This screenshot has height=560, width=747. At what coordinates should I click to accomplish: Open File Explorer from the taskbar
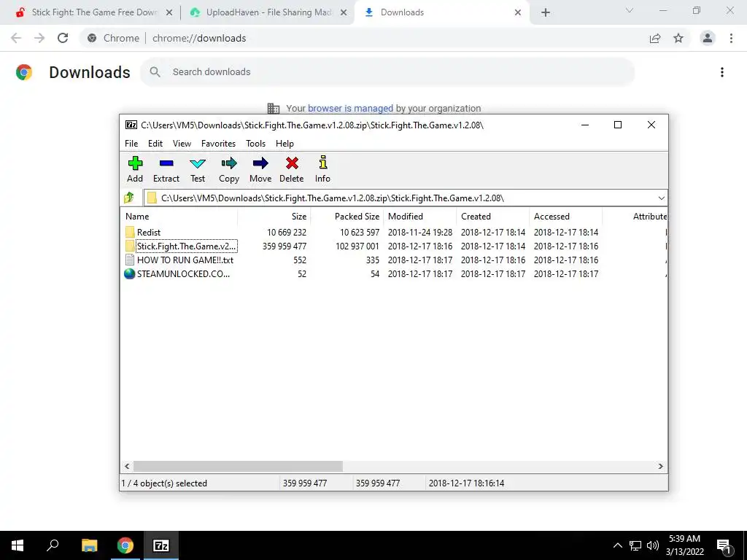pos(89,545)
